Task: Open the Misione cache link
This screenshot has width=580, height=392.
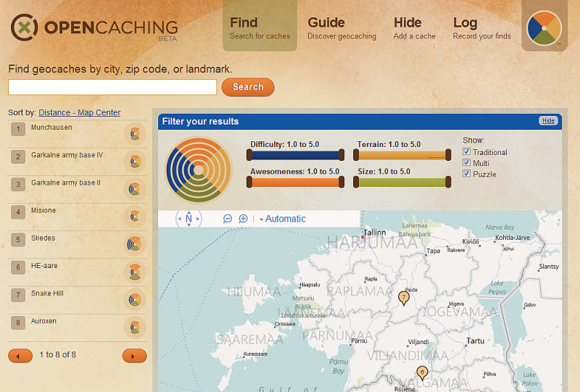Action: tap(43, 210)
